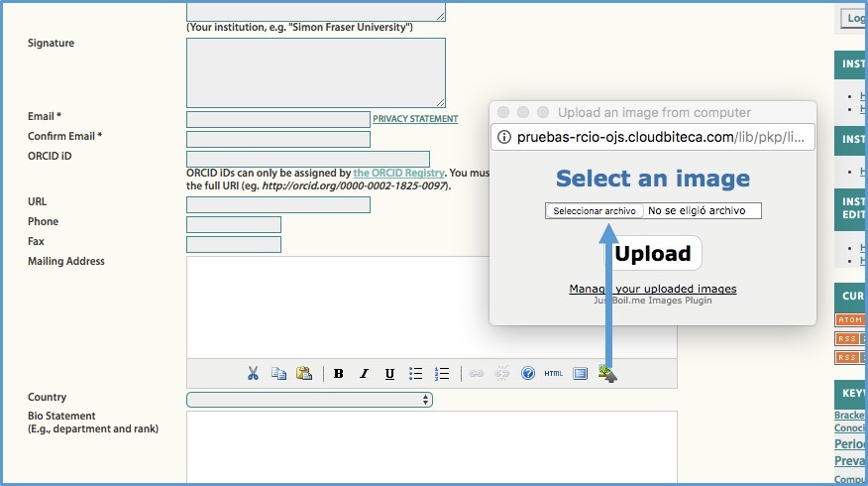868x486 pixels.
Task: Click the Seleccionar archivo button
Action: (595, 211)
